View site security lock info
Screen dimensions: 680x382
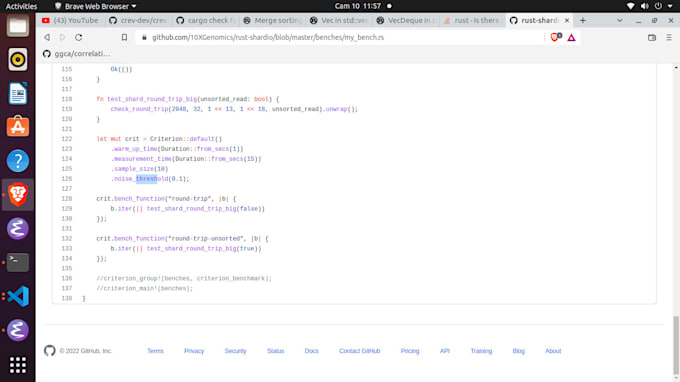point(144,37)
